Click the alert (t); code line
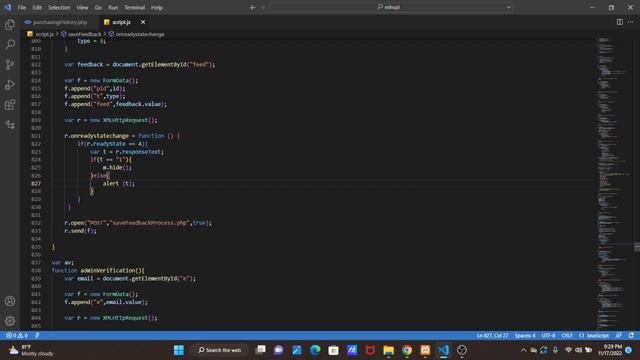 pyautogui.click(x=118, y=184)
